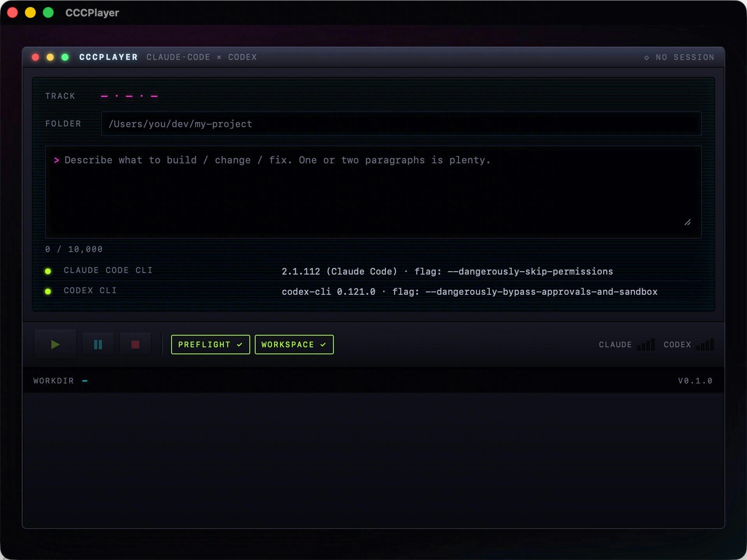Click the /Users/you/dev/my-project folder field
747x560 pixels.
click(401, 124)
